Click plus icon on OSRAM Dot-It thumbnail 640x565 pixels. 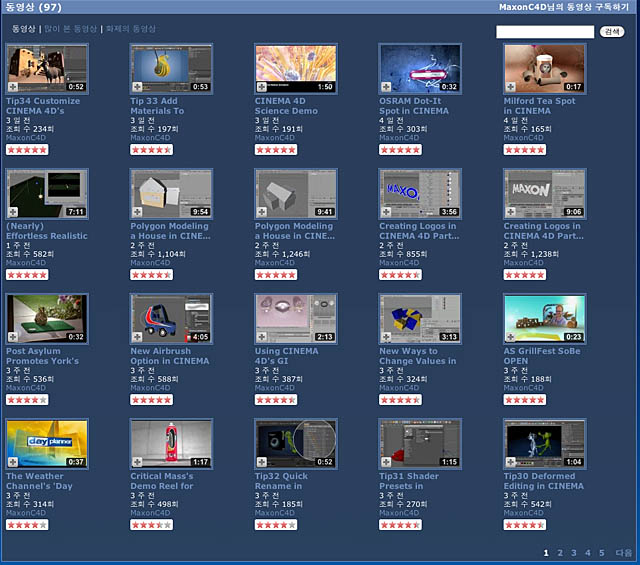click(x=386, y=87)
